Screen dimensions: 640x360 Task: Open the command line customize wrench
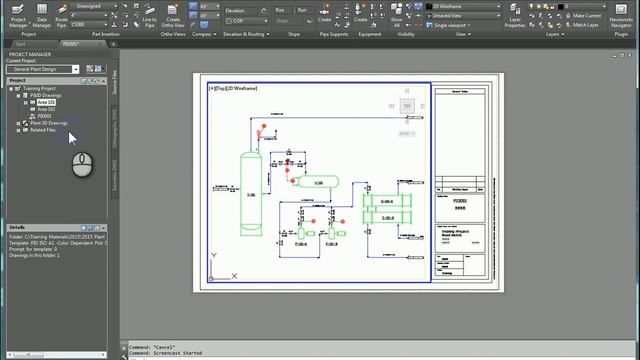coord(124,357)
